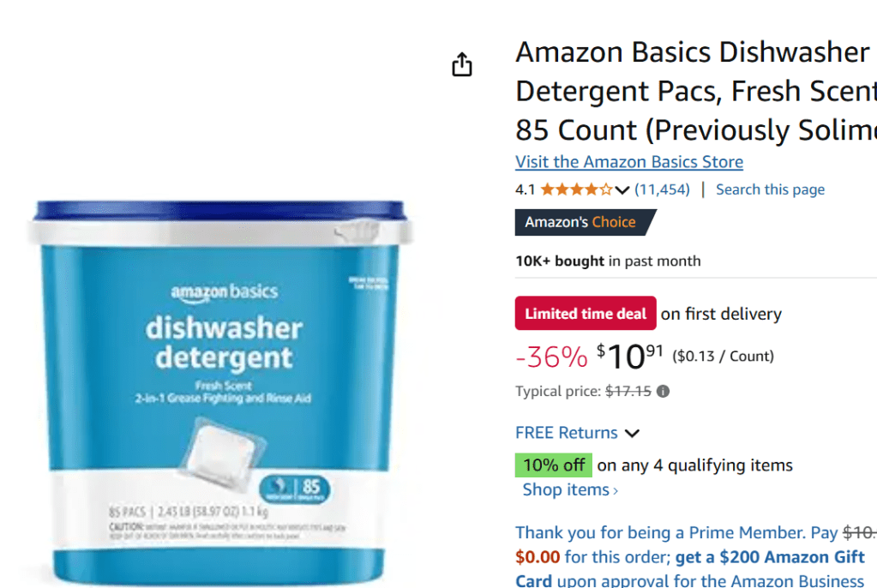Open the FREE Returns link
877x588 pixels.
click(x=566, y=433)
